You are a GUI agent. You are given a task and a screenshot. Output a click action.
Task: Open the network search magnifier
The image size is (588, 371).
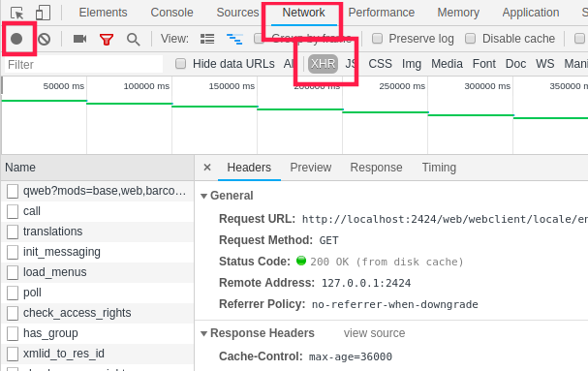point(133,39)
